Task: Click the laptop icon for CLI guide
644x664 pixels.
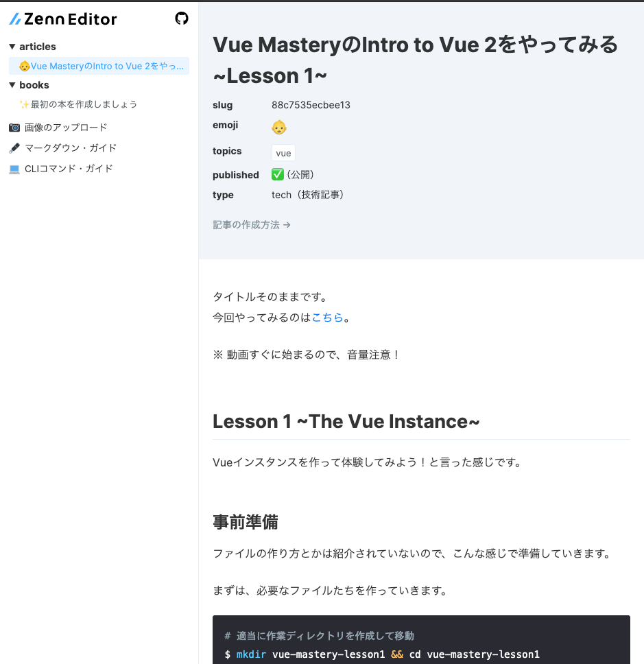Action: point(14,169)
